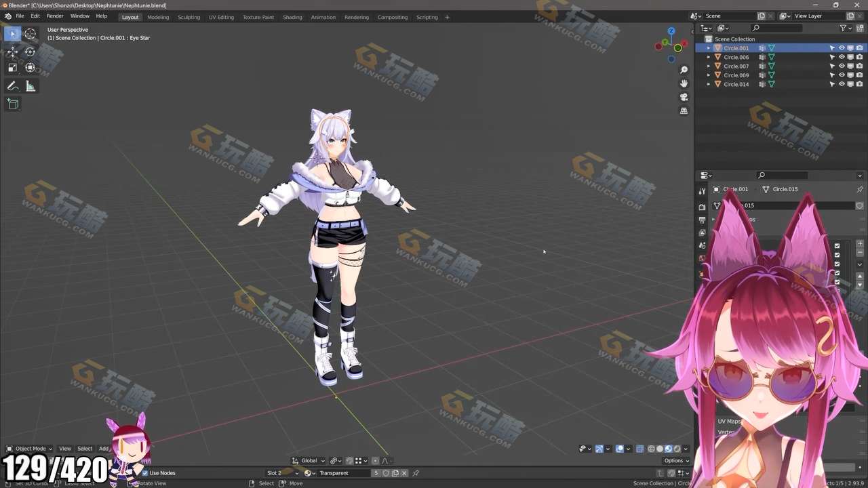This screenshot has width=868, height=488.
Task: Open the viewport Options dropdown
Action: point(676,461)
